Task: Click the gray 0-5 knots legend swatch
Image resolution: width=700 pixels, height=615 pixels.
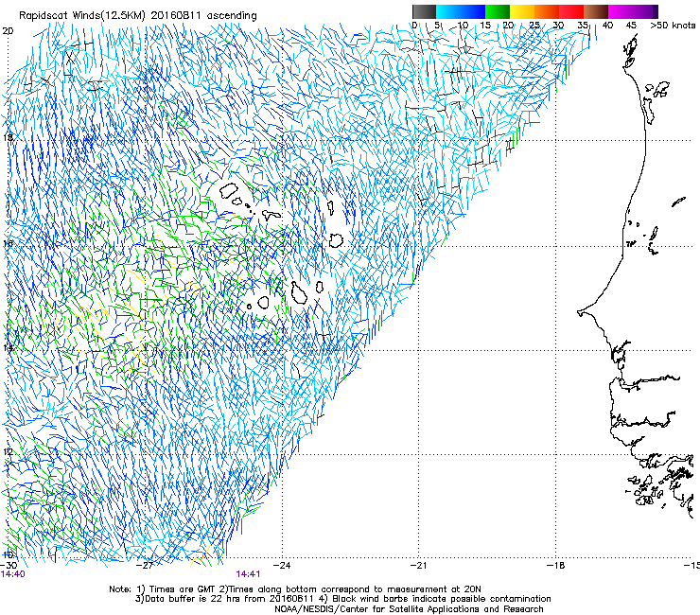Action: pyautogui.click(x=424, y=11)
